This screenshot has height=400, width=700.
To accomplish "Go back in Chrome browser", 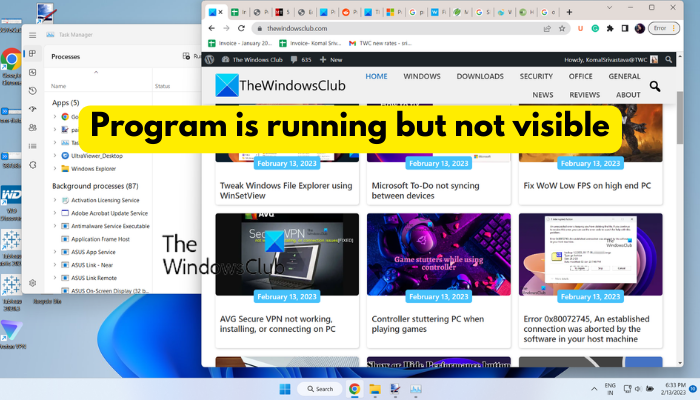I will [x=212, y=28].
